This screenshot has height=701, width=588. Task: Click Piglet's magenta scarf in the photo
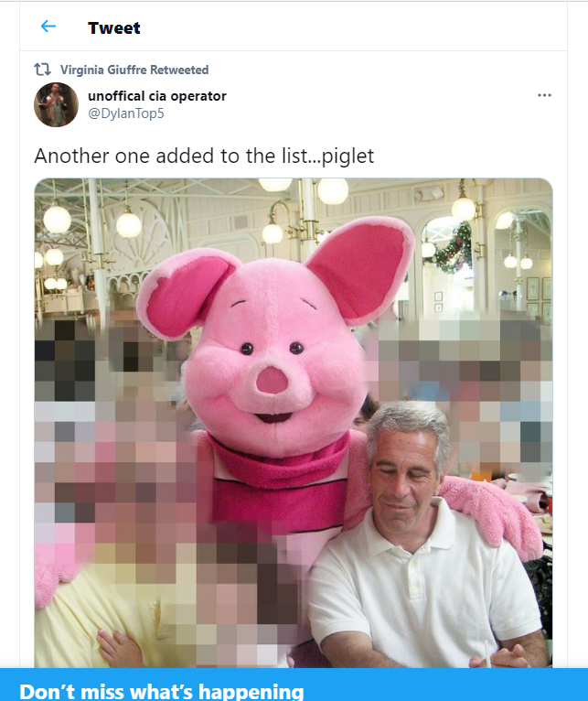279,465
